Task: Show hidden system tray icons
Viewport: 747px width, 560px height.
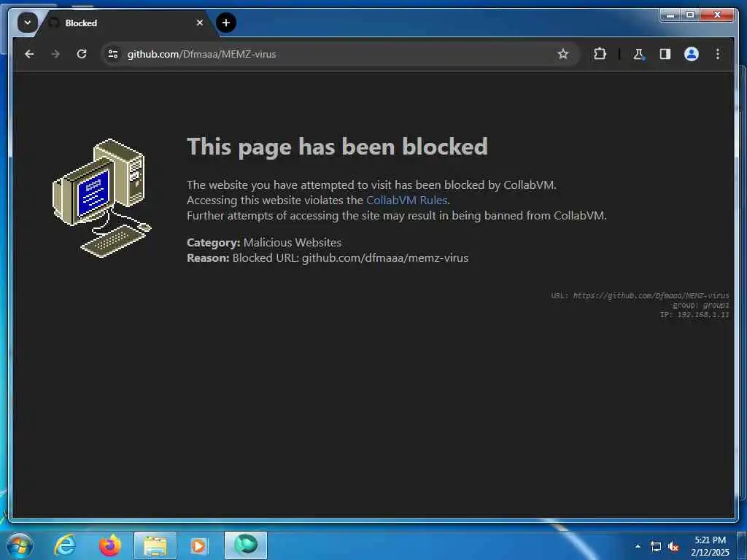Action: [x=638, y=546]
